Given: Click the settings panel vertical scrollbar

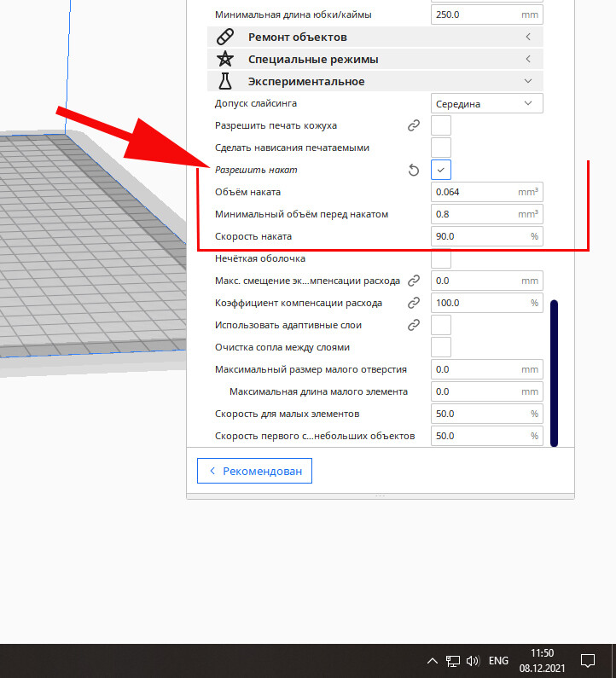Looking at the screenshot, I should pyautogui.click(x=554, y=374).
